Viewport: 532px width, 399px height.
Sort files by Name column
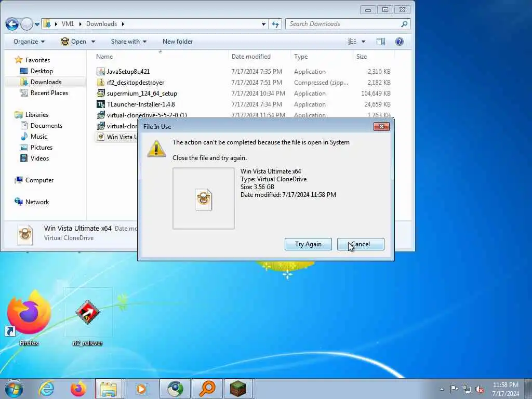pos(104,57)
